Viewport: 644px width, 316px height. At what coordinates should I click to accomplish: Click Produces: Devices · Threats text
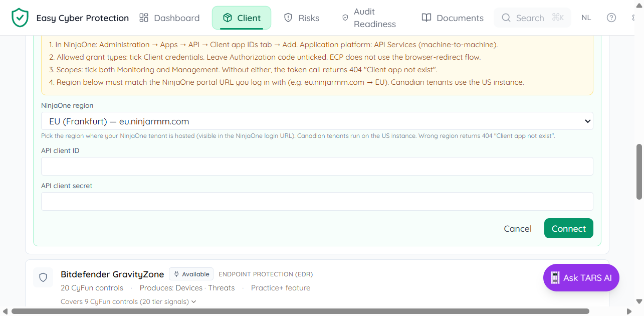pos(187,288)
